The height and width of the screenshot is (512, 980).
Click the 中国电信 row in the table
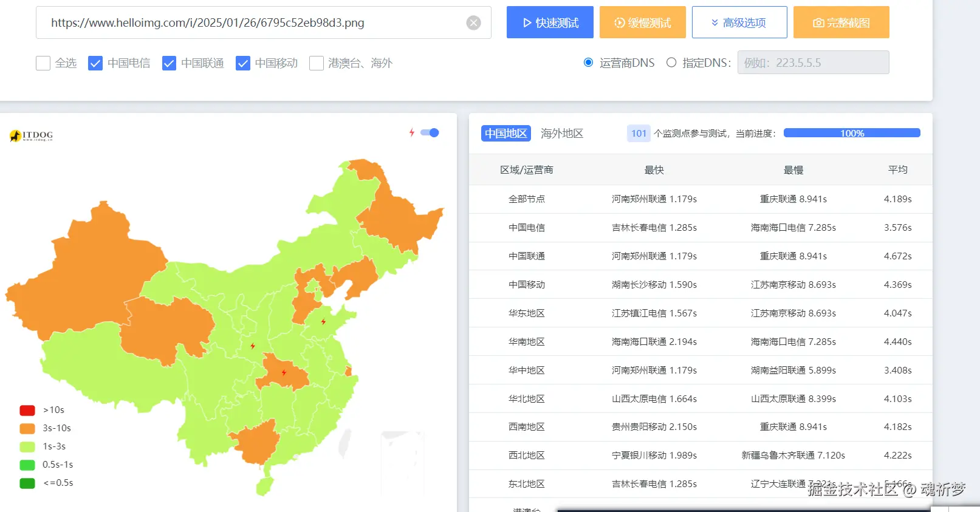coord(701,228)
